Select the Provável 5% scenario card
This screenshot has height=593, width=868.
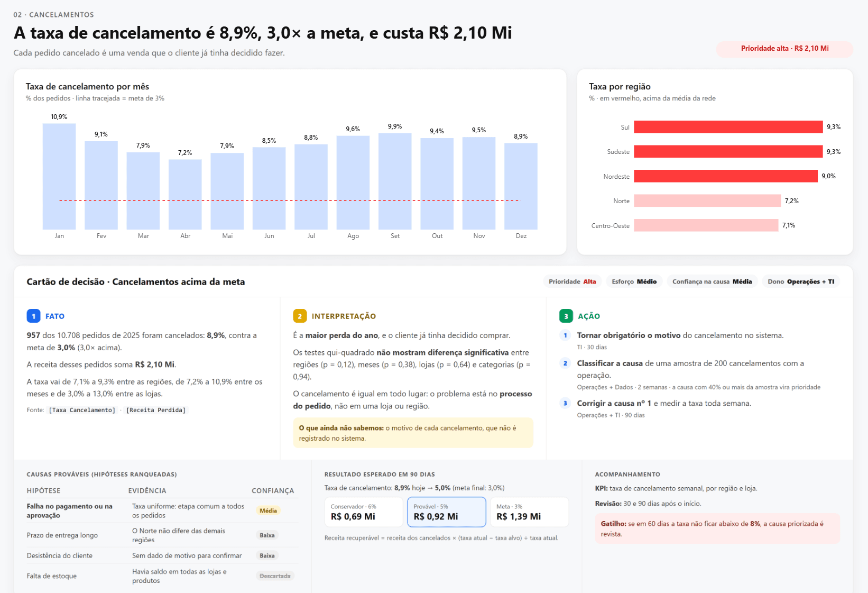pyautogui.click(x=447, y=512)
